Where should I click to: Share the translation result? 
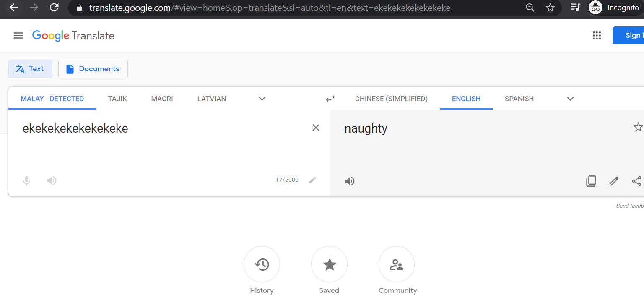[x=636, y=181]
